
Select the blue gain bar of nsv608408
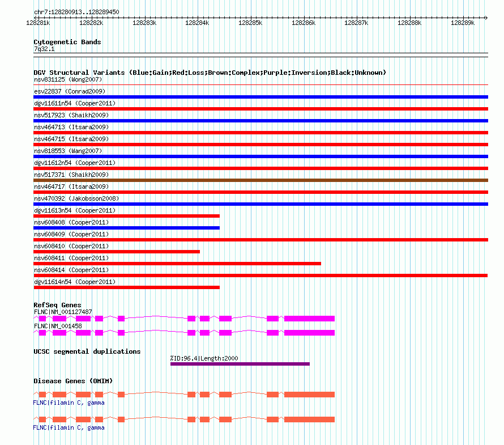point(127,228)
